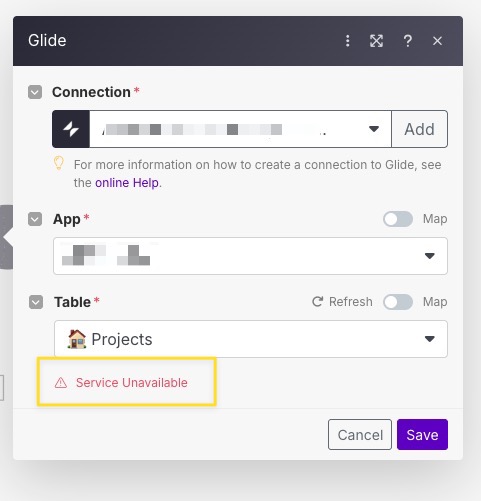Image resolution: width=481 pixels, height=501 pixels.
Task: Toggle the Map switch for Table
Action: coord(398,302)
